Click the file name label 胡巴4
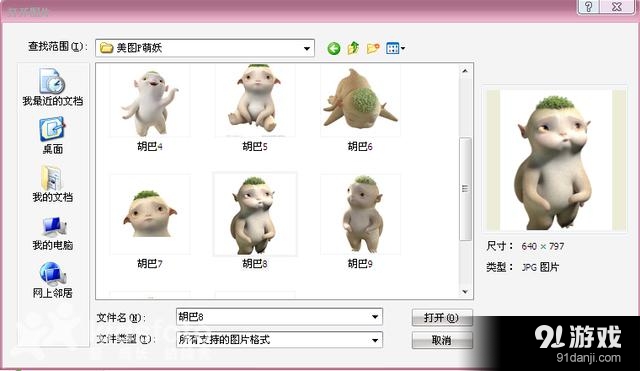Screen dimensions: 640x371 pyautogui.click(x=150, y=146)
